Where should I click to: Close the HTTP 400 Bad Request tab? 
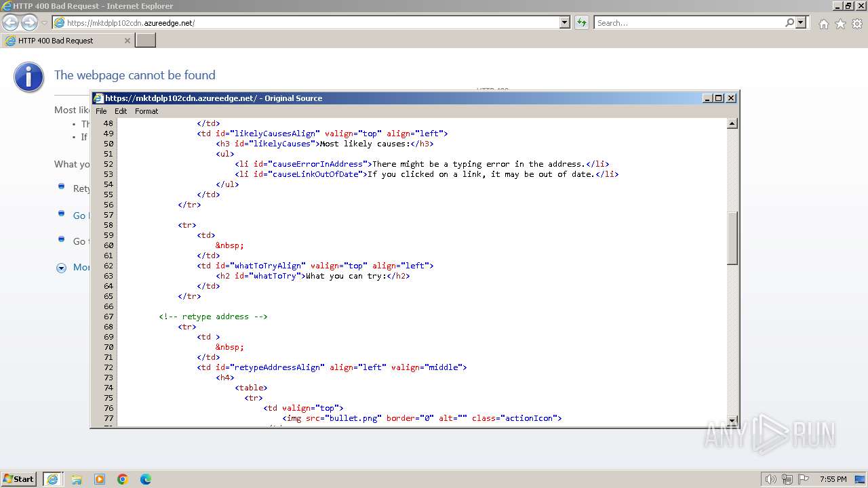click(x=127, y=41)
